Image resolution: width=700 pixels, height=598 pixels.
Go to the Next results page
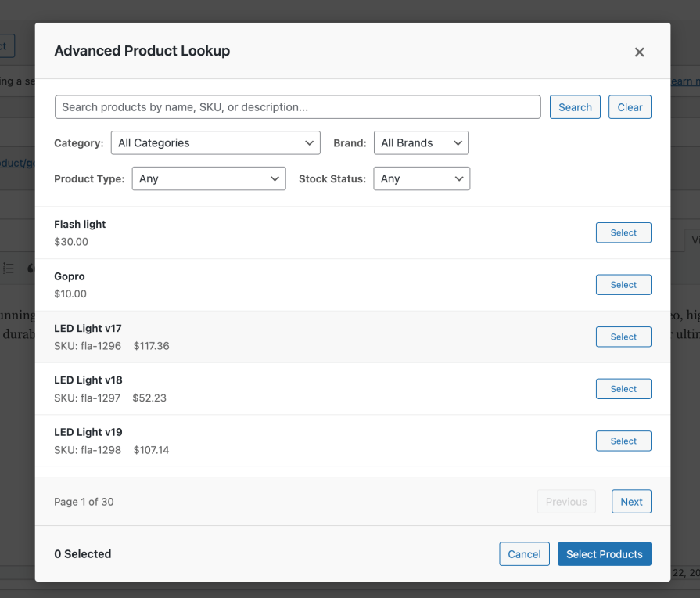pos(631,502)
